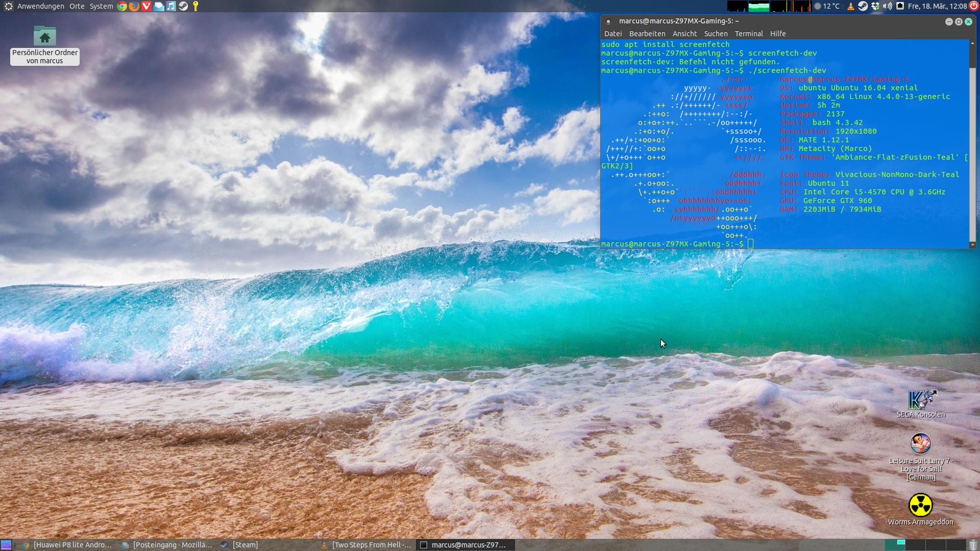
Task: Click the 'DE: MATE 1.12.1' line
Action: click(x=815, y=140)
